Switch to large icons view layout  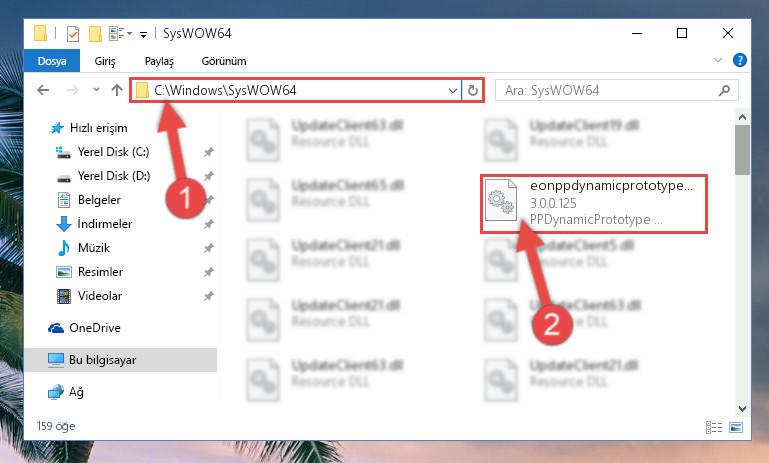736,427
